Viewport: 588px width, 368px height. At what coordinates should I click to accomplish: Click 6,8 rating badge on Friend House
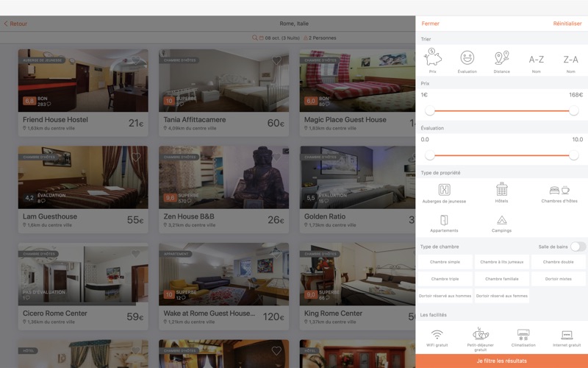click(29, 101)
